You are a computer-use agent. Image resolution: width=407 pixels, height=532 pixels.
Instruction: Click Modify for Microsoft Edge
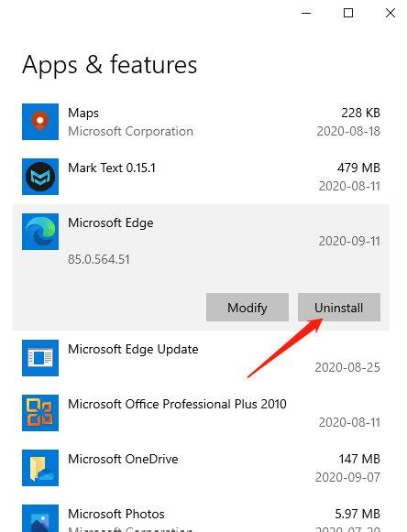[247, 307]
